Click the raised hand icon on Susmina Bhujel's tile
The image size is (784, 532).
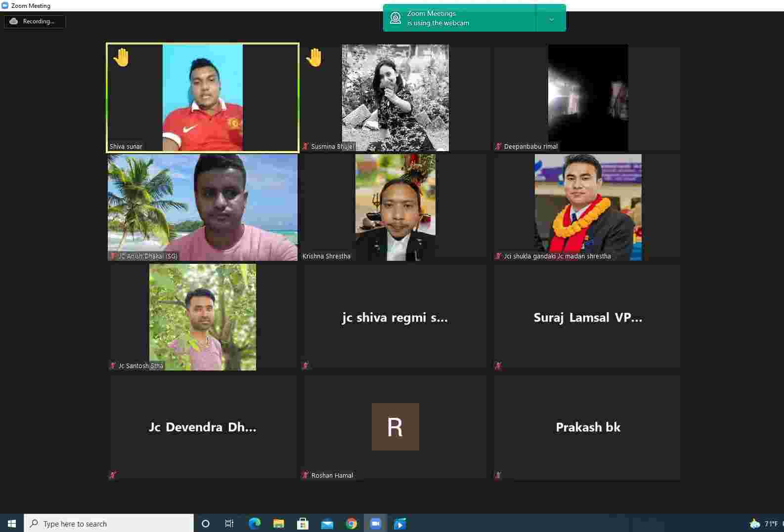point(314,58)
